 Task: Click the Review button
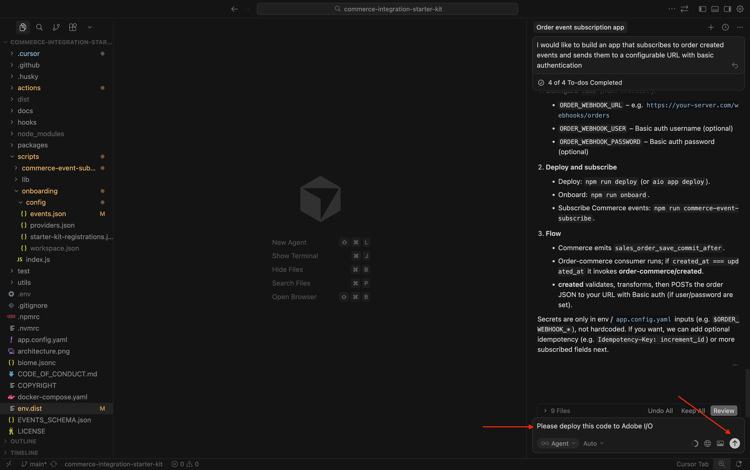point(723,411)
